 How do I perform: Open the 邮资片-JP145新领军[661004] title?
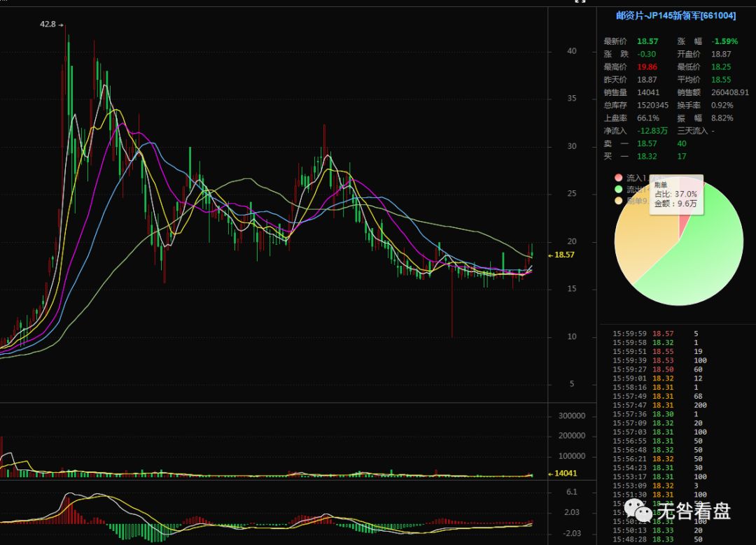pyautogui.click(x=675, y=16)
